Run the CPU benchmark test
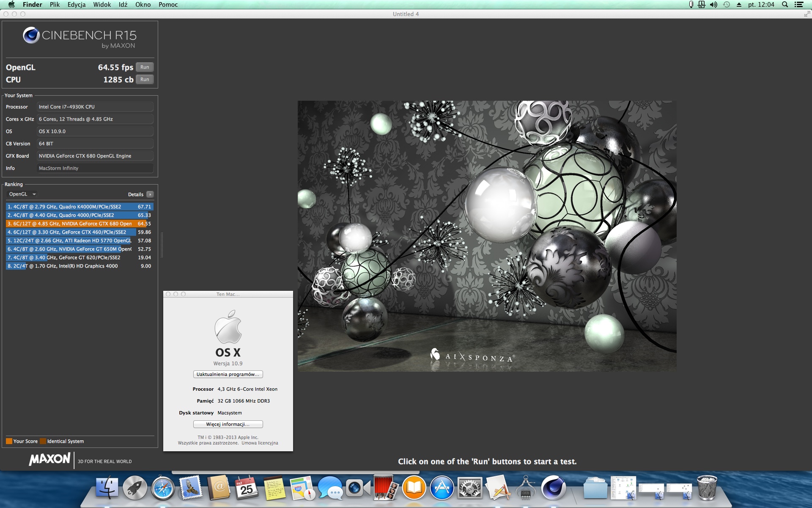 [145, 80]
